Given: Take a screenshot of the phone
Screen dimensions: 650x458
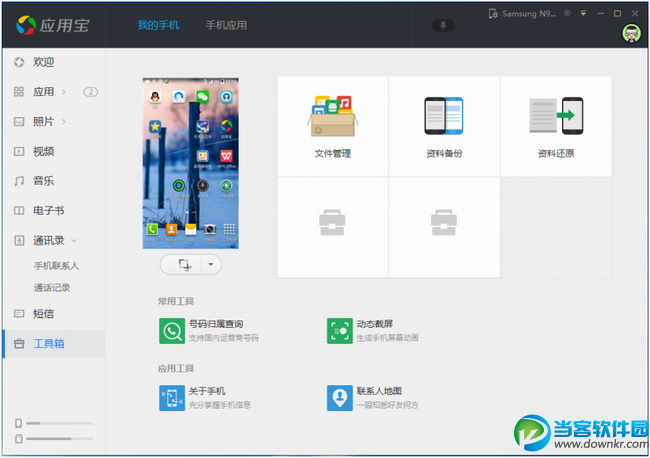Looking at the screenshot, I should (184, 264).
